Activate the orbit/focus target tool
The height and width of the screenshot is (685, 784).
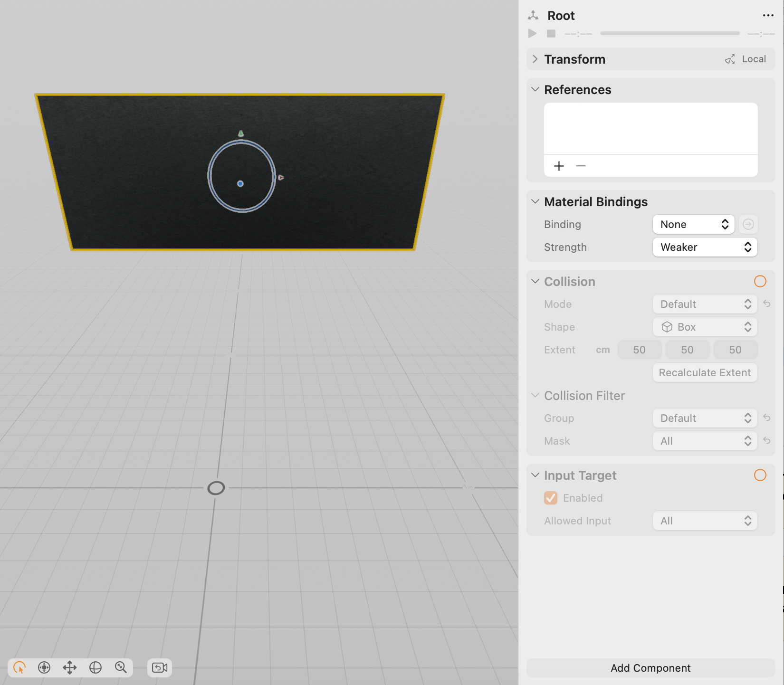[x=44, y=667]
